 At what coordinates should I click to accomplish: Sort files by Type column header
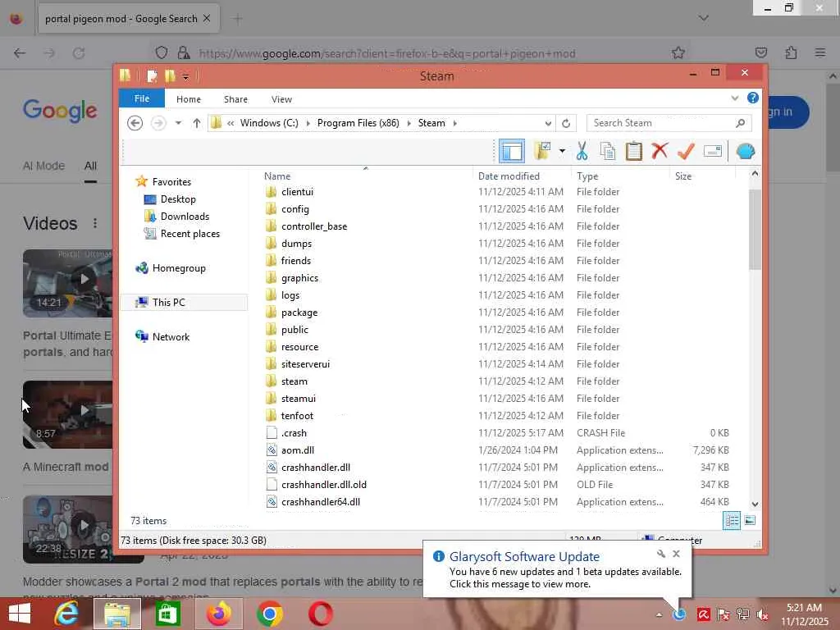point(587,176)
